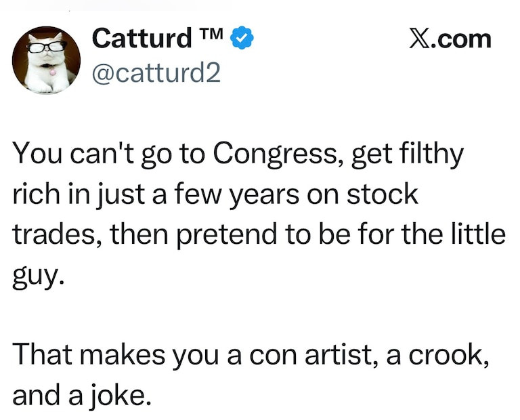Click the pink collar tag on cat
Viewport: 520px width, 420px height.
[51, 68]
